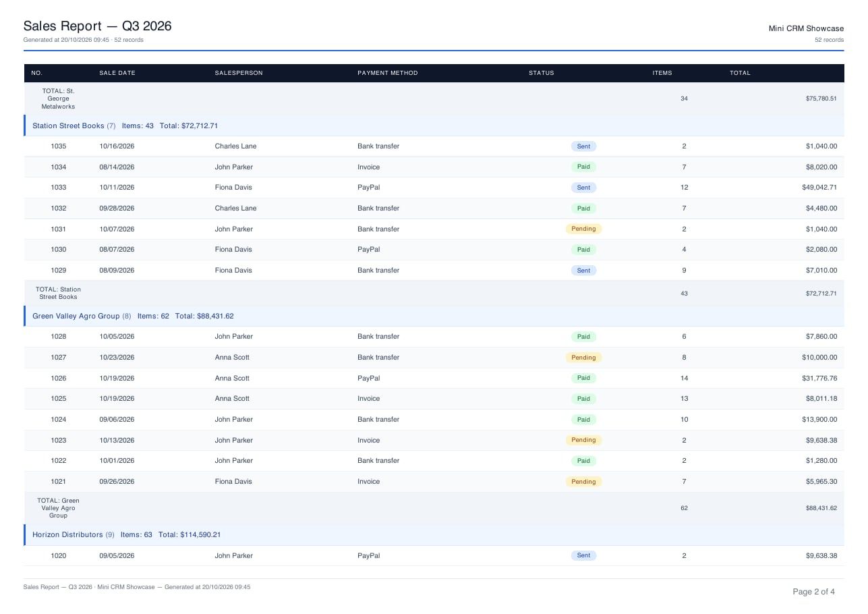Screen dimensions: 868x614
Task: Click sale number 1028
Action: tap(59, 337)
